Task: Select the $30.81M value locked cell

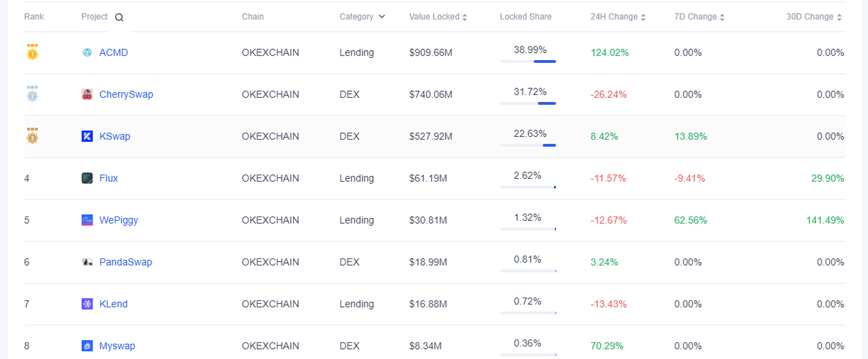Action: (x=427, y=220)
